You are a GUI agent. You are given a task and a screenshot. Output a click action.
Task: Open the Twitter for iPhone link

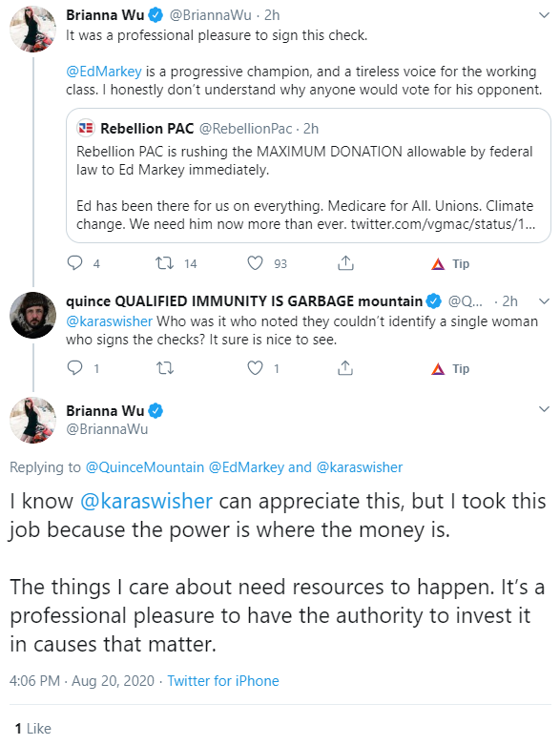point(223,681)
